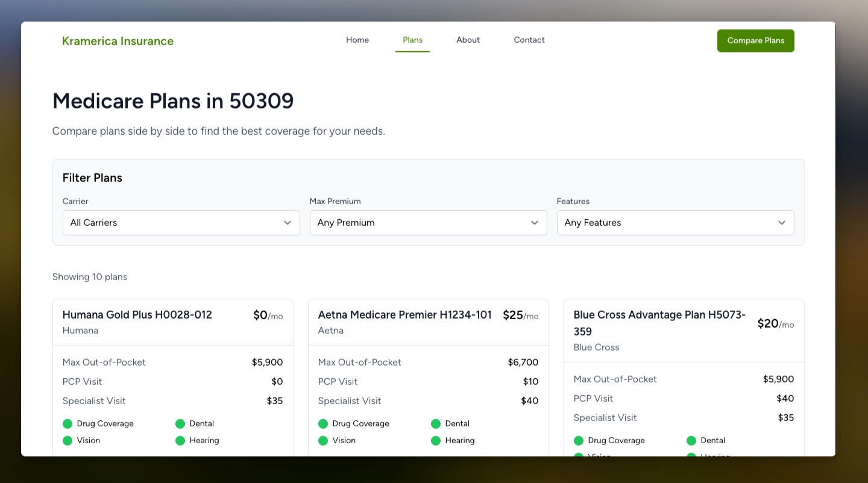Click the Dental indicator on Aetna Medicare Premier
868x483 pixels.
pyautogui.click(x=436, y=423)
